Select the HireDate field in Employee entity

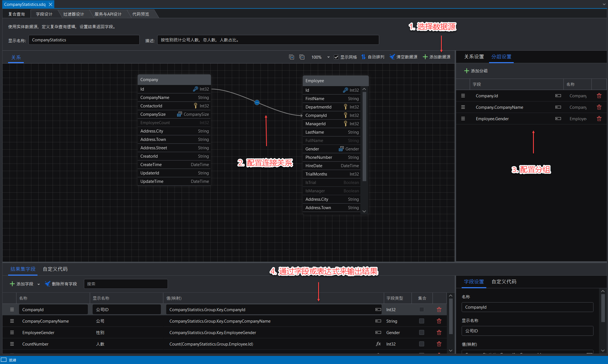click(332, 166)
